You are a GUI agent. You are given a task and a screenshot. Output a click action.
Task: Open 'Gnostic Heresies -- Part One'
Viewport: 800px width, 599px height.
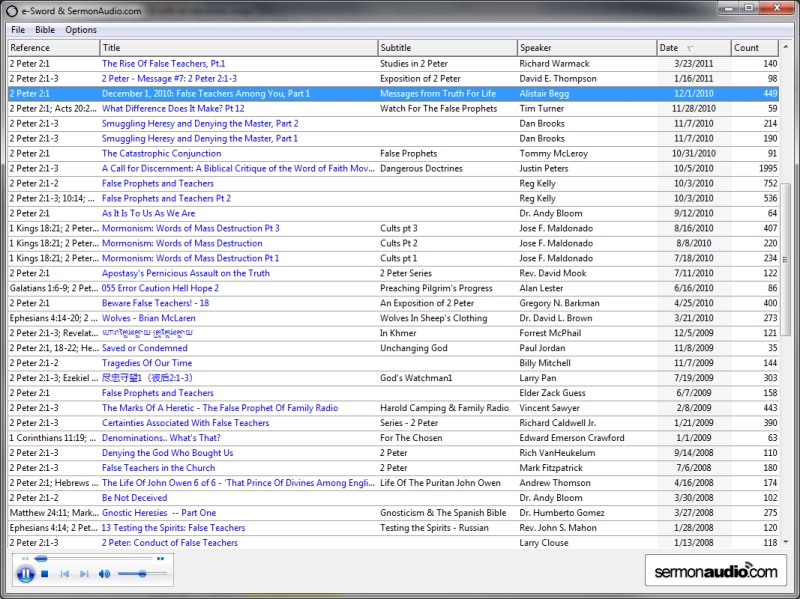[159, 513]
